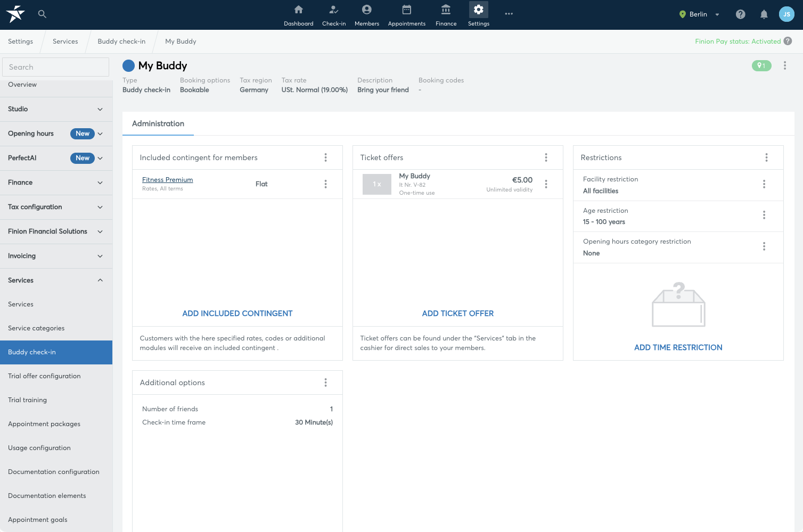The width and height of the screenshot is (803, 532).
Task: Open Additional options card menu
Action: coord(326,383)
